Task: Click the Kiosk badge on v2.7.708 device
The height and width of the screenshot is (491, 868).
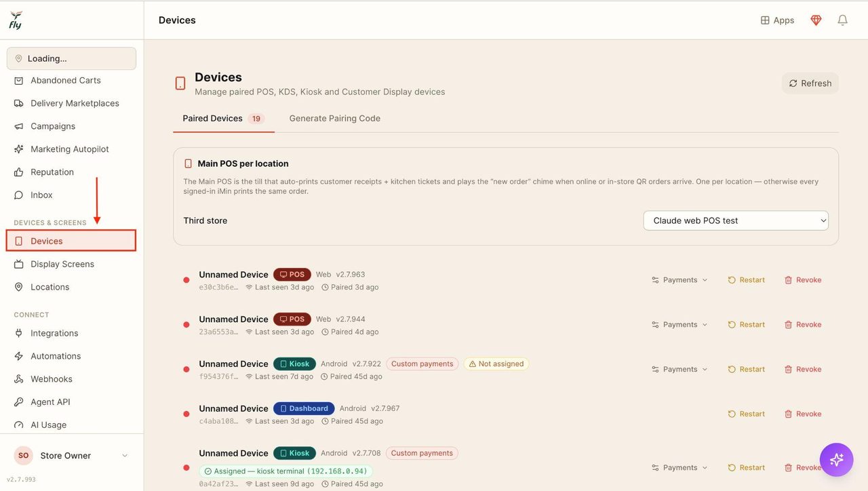Action: pos(295,453)
